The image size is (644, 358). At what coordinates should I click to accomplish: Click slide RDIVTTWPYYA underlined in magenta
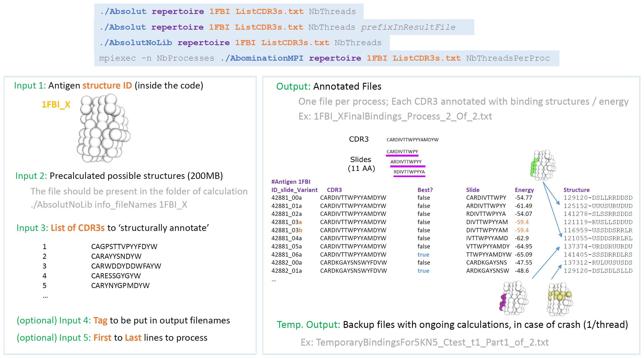point(409,172)
